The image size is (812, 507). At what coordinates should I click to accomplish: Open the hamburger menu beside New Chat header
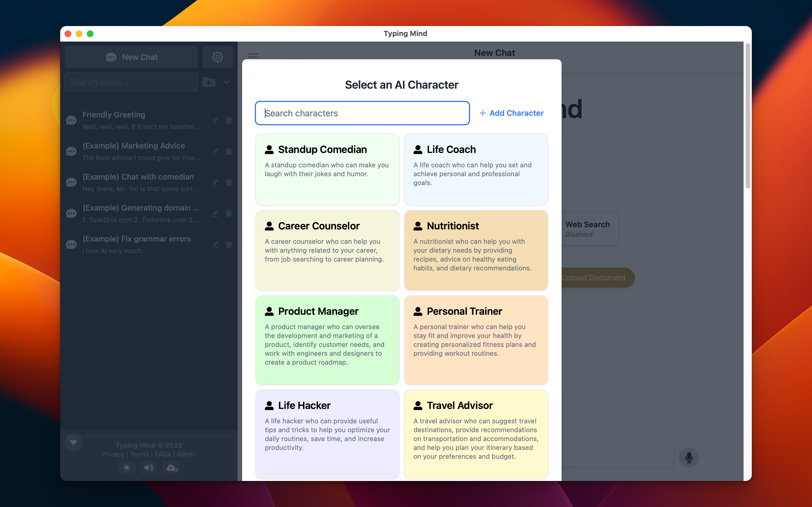(x=253, y=55)
